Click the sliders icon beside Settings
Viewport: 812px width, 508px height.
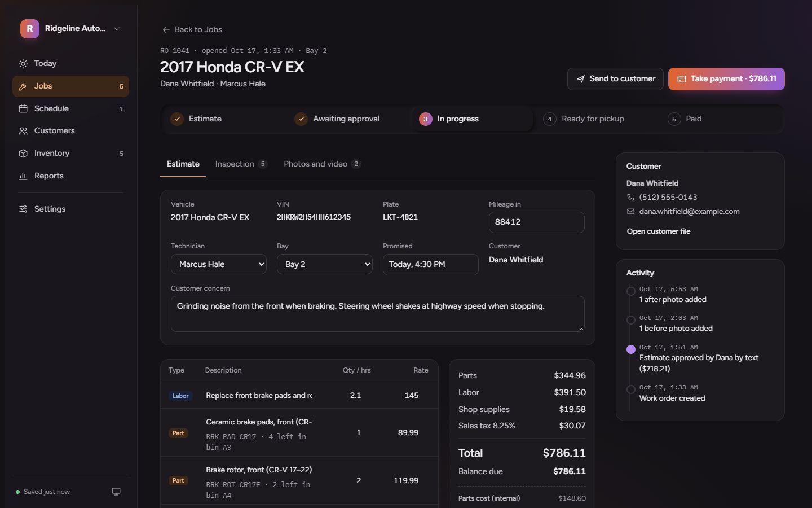click(x=23, y=209)
